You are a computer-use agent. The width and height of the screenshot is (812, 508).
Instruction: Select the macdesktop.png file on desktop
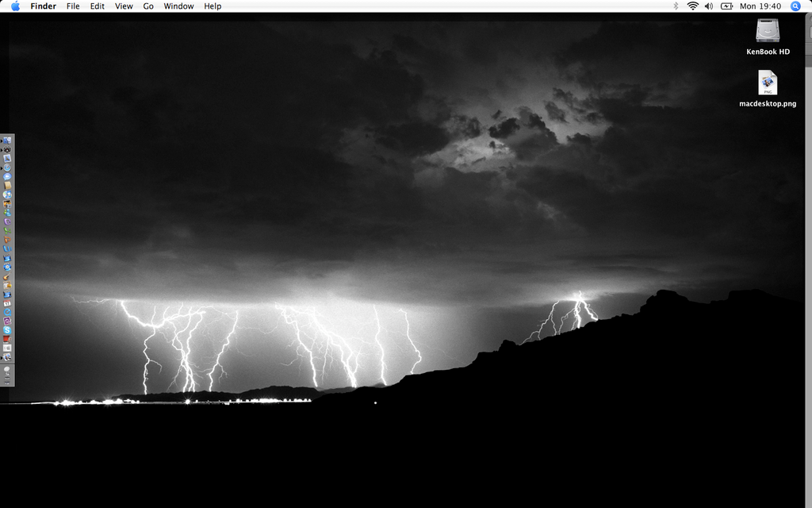(768, 83)
